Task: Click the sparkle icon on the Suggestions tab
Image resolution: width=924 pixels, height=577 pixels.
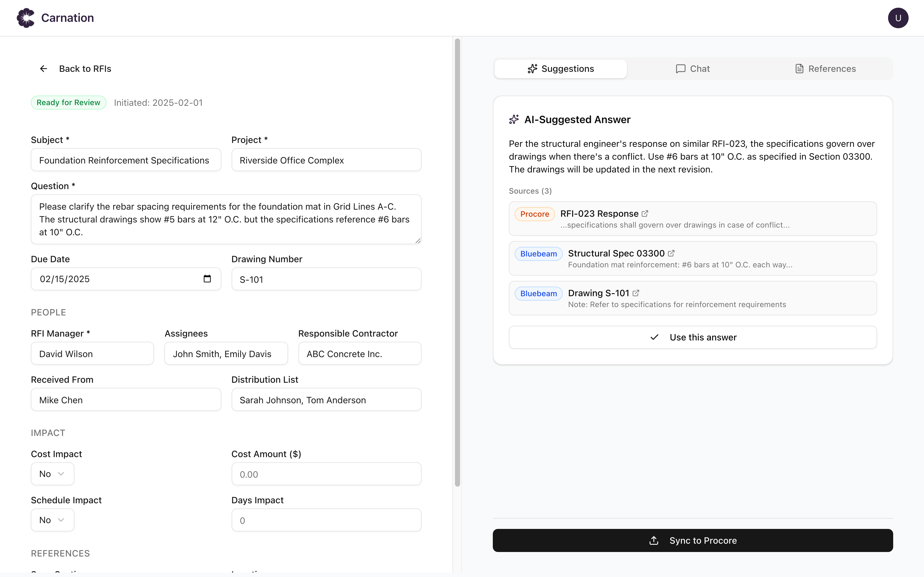Action: coord(533,69)
